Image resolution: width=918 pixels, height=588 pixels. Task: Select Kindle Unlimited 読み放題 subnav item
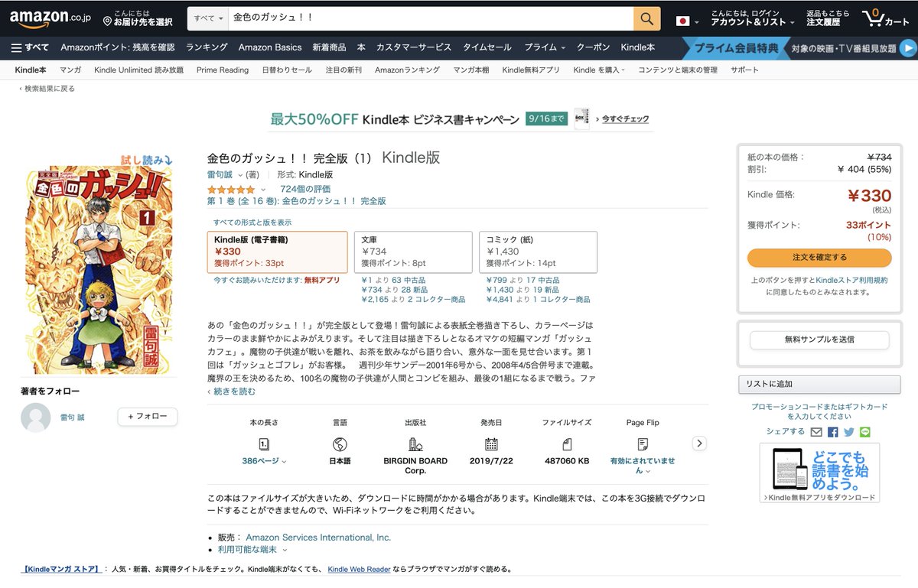pos(138,70)
